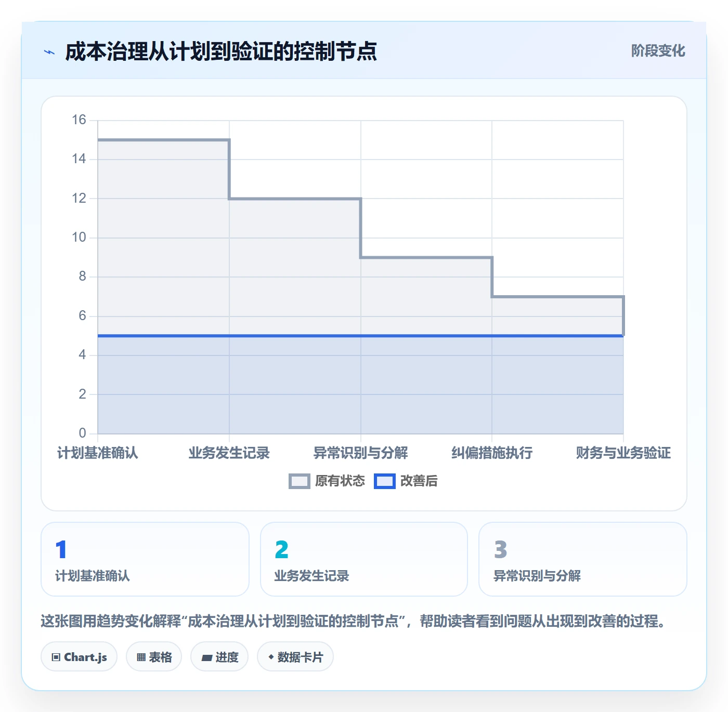Click x-axis label 业务发生记录

click(x=229, y=453)
